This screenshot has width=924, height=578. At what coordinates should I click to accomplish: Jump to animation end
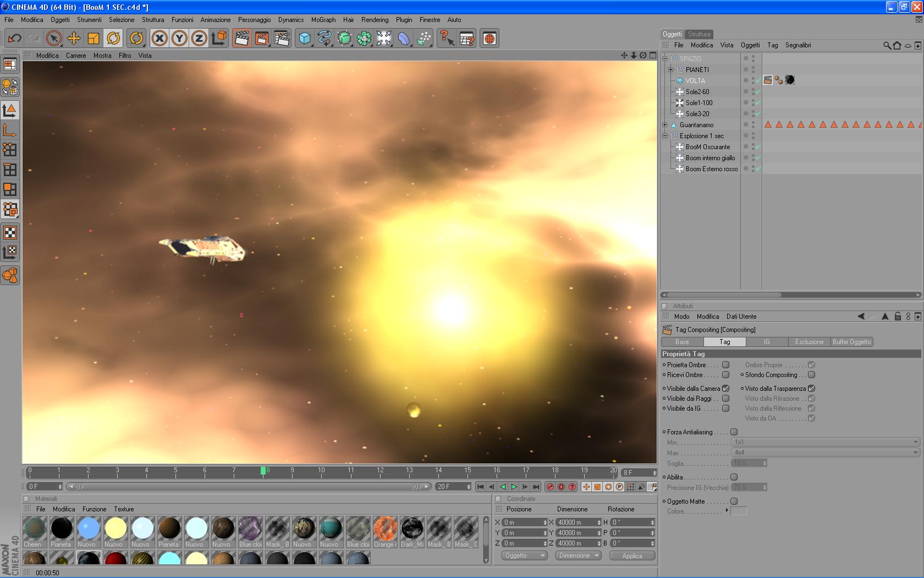point(536,487)
